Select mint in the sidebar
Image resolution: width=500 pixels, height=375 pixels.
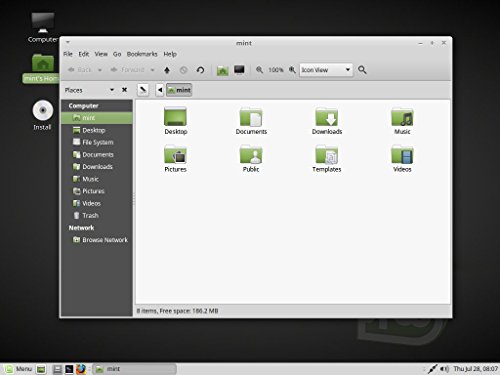click(97, 118)
